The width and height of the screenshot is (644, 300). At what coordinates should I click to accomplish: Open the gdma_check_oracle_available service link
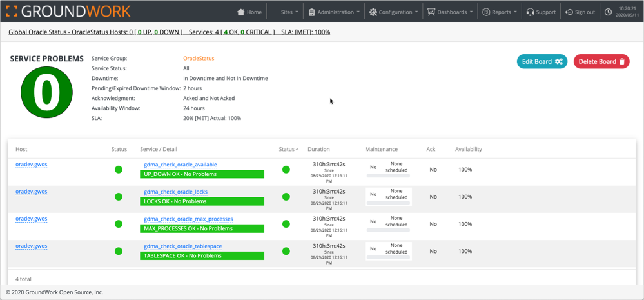[181, 165]
